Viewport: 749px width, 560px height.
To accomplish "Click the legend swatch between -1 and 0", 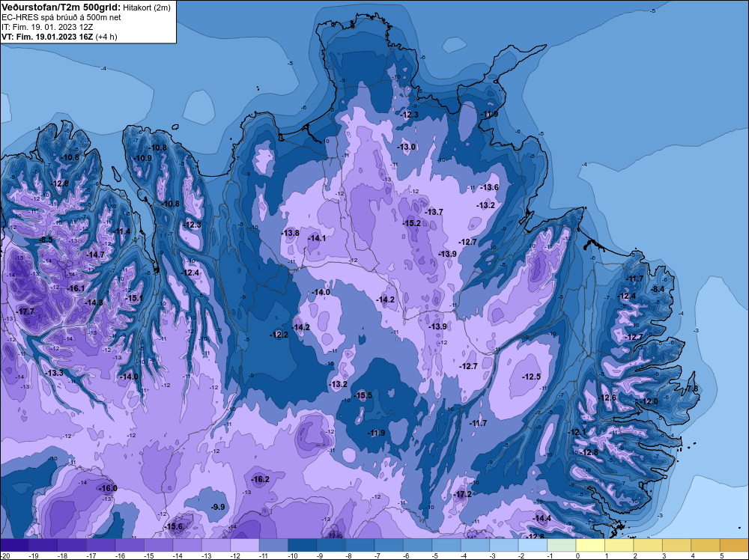I will coord(562,545).
